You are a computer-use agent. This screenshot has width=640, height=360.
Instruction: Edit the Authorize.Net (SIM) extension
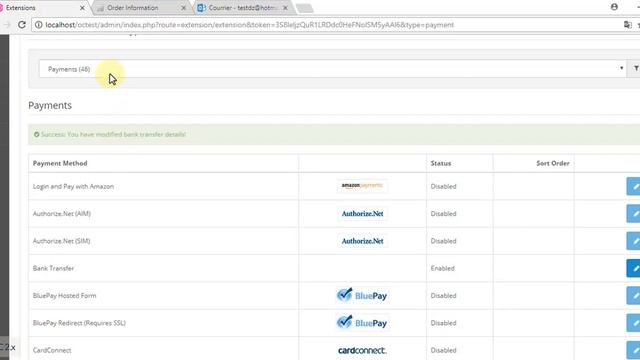(x=633, y=241)
